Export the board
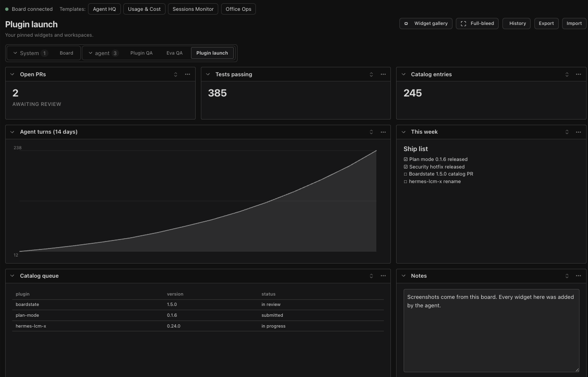Viewport: 588px width, 377px height. (546, 24)
